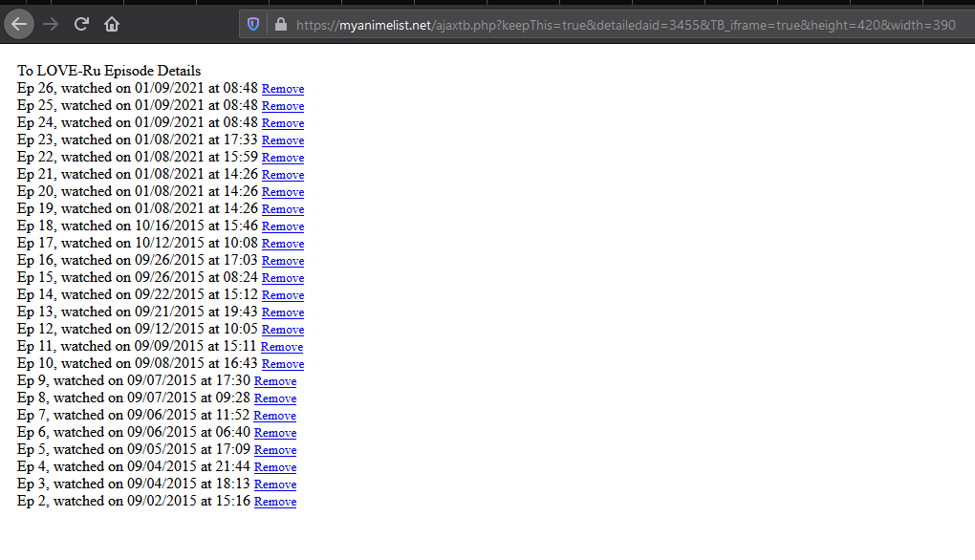The width and height of the screenshot is (975, 560).
Task: Remove the Ep 26 watch entry
Action: pyautogui.click(x=283, y=89)
